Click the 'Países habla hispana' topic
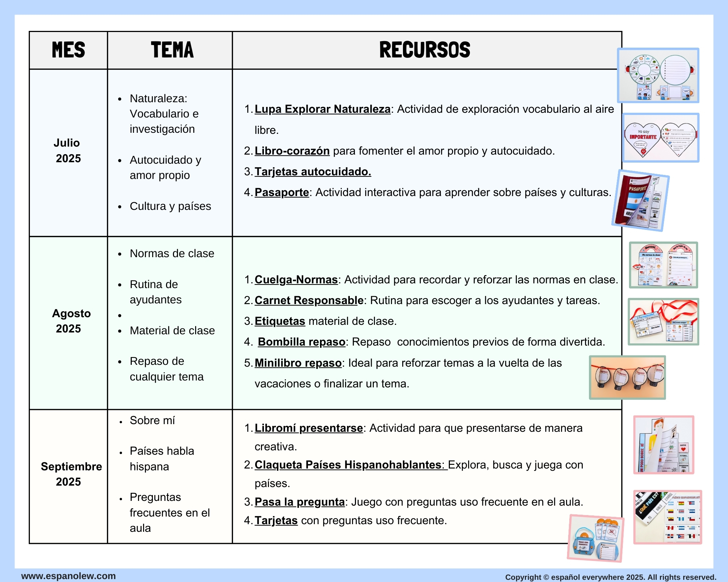The image size is (728, 582). click(x=162, y=459)
